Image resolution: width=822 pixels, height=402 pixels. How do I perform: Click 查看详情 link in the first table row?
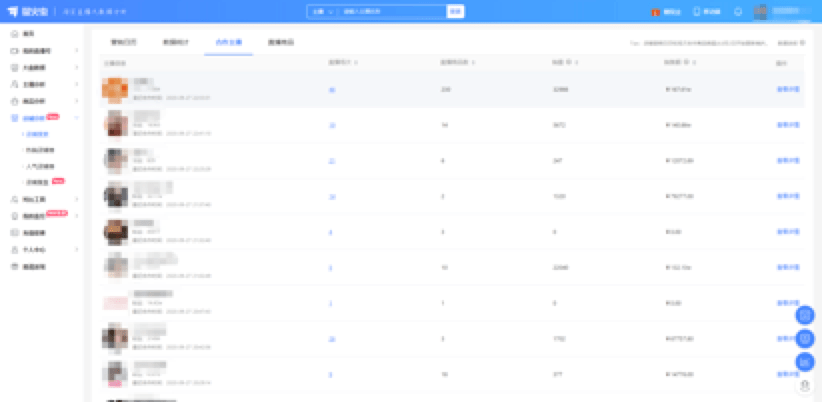[x=788, y=90]
